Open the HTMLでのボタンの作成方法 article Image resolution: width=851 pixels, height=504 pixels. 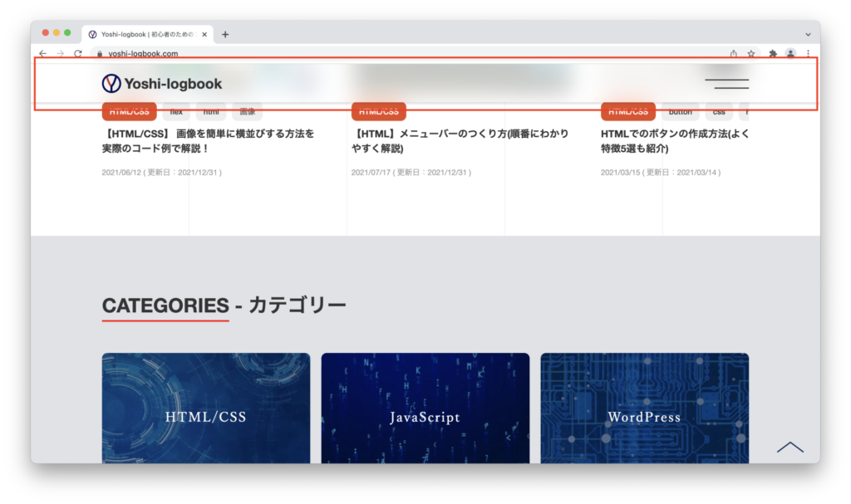(673, 140)
